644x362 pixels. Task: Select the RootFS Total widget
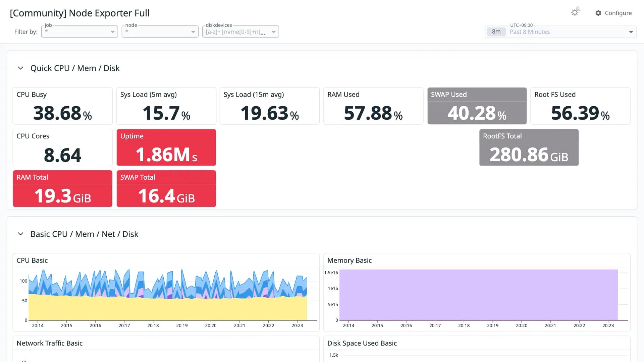[x=529, y=147]
